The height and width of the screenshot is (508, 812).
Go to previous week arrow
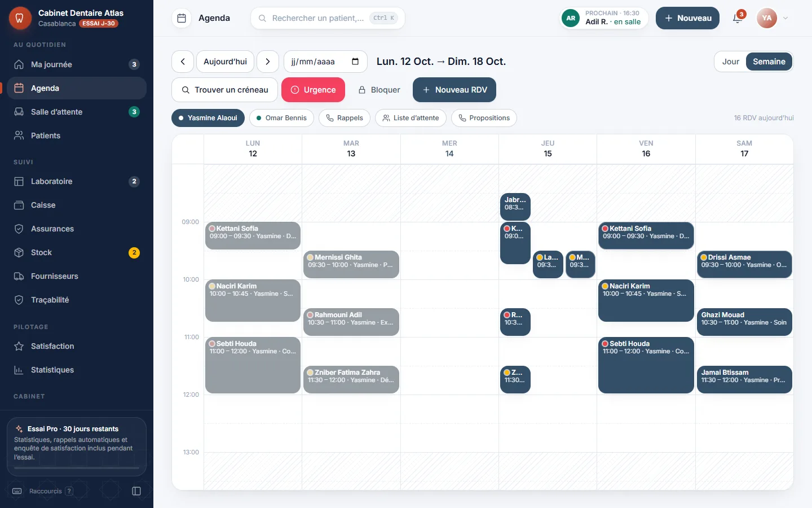(183, 62)
